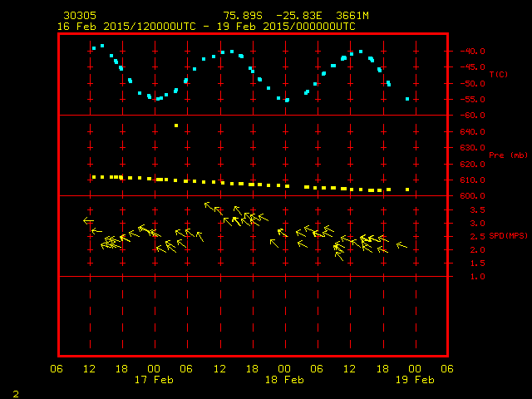Click the first yellow pressure square
The width and height of the screenshot is (532, 399).
[94, 177]
